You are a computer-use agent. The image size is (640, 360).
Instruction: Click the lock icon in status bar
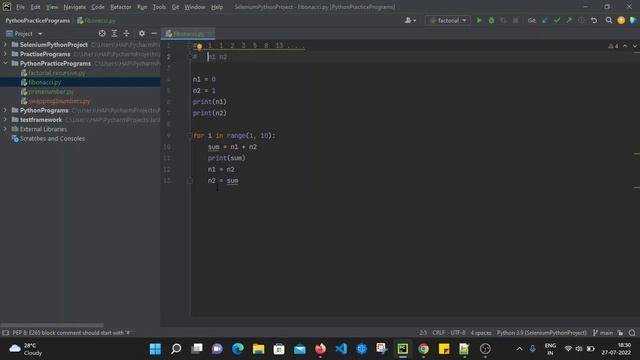coord(620,333)
